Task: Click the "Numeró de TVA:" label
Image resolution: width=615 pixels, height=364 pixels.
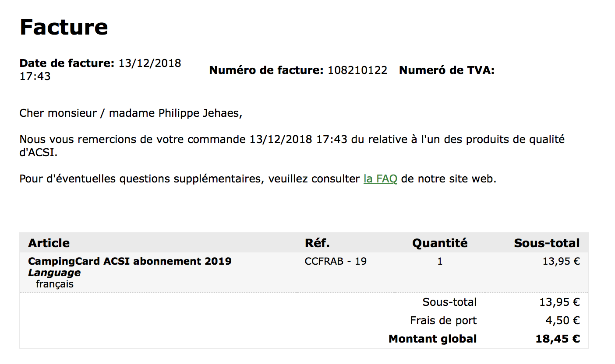Action: [x=446, y=70]
